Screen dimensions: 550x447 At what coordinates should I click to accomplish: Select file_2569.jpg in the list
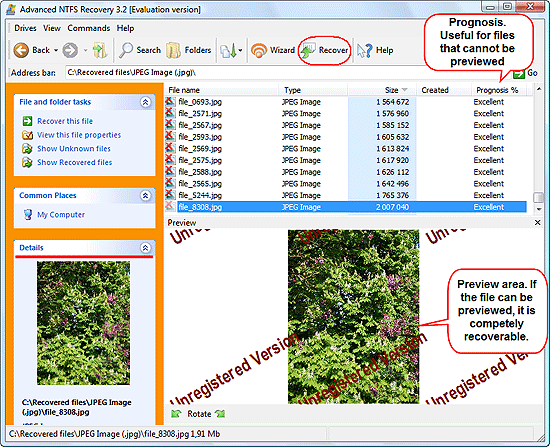point(200,149)
